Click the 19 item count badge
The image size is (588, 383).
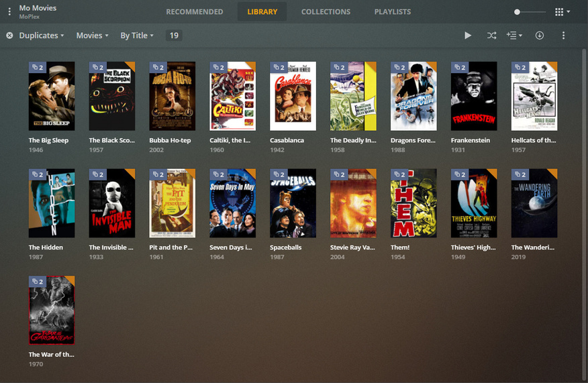(174, 36)
